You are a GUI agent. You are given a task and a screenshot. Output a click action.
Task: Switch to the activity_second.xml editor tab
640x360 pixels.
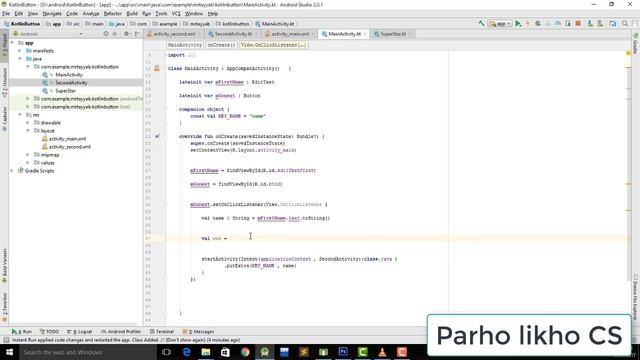pyautogui.click(x=174, y=34)
